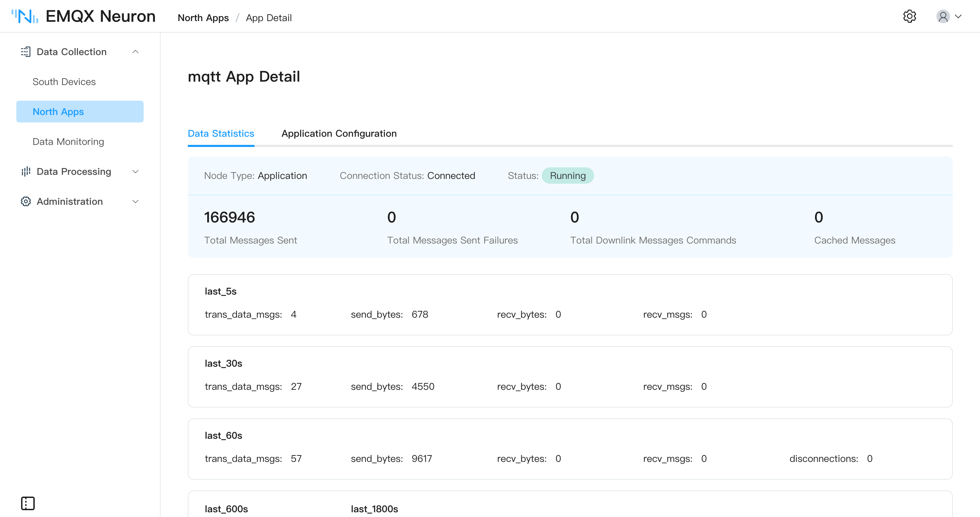Click the send_bytes 9617 value in last_60s
The image size is (980, 517).
click(x=422, y=459)
